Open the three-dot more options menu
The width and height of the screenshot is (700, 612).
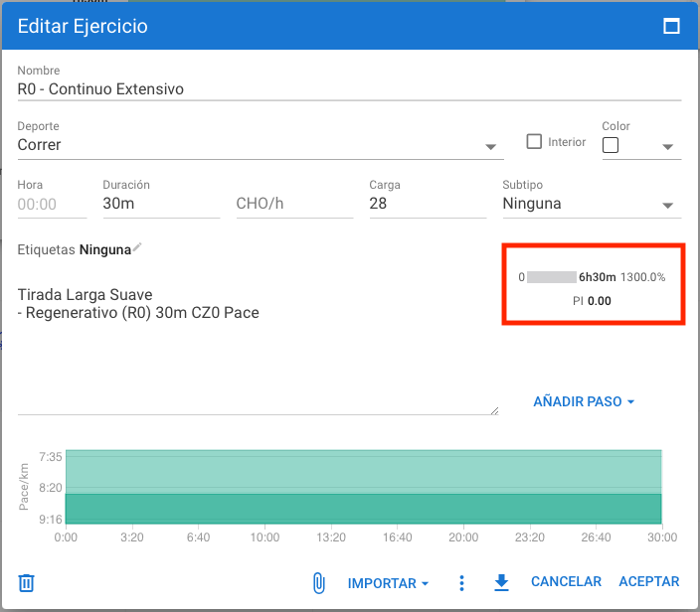461,583
